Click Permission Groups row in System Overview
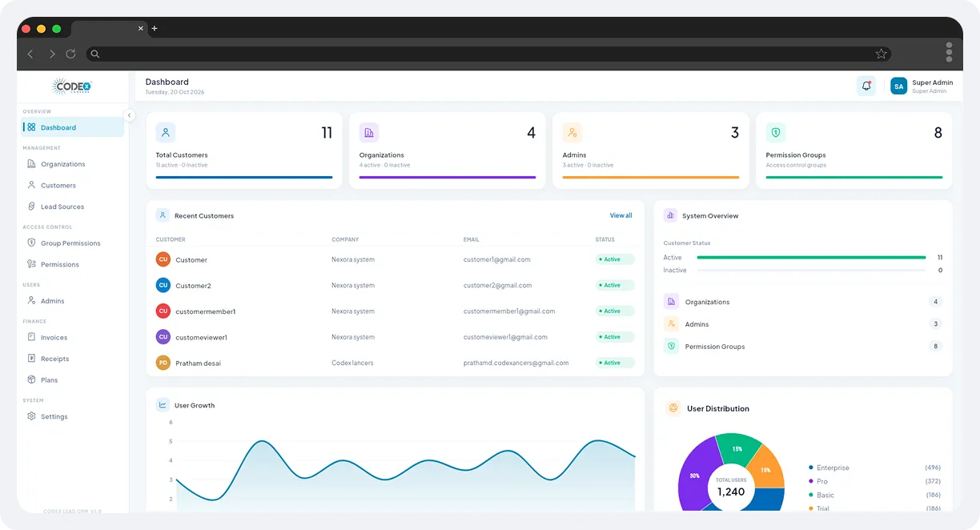Image resolution: width=980 pixels, height=530 pixels. click(803, 347)
